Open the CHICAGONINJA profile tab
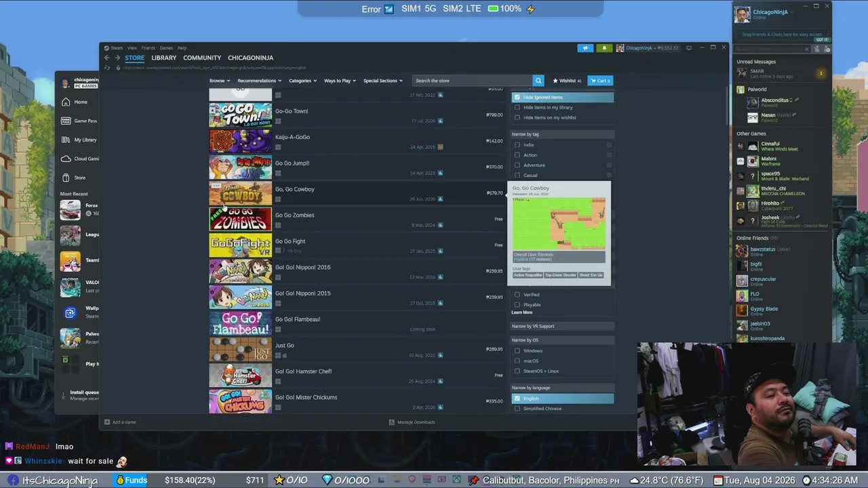 tap(250, 58)
